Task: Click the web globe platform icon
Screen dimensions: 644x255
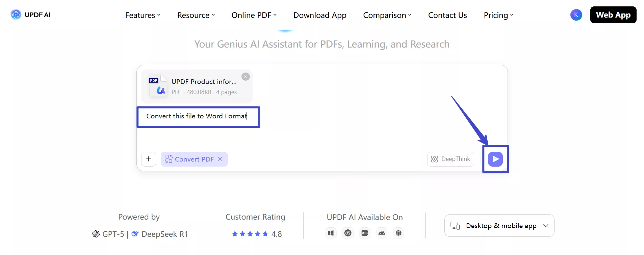Action: click(x=399, y=233)
